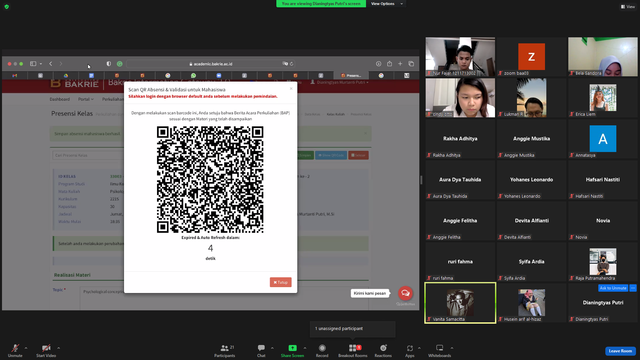Open the Participants panel
The image size is (640, 360).
pos(225,350)
